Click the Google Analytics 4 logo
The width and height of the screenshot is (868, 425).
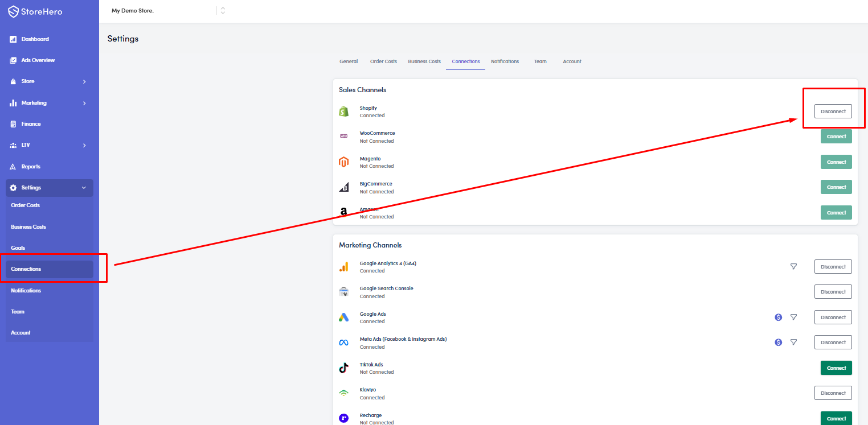coord(343,267)
